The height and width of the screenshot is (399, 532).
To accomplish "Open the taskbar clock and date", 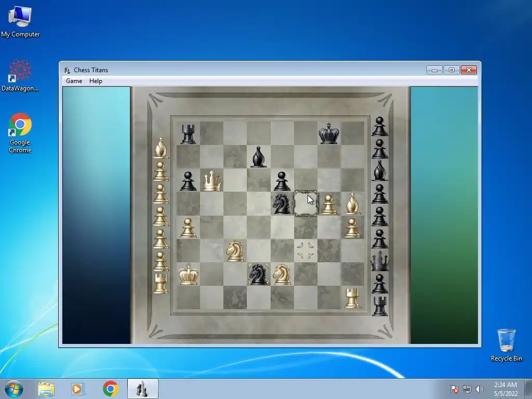I will click(506, 389).
